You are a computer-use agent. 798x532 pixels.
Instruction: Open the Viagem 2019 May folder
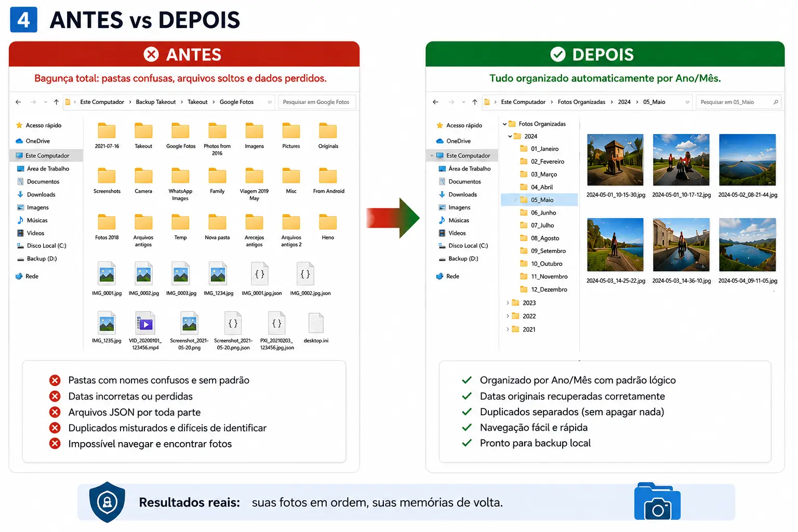254,184
